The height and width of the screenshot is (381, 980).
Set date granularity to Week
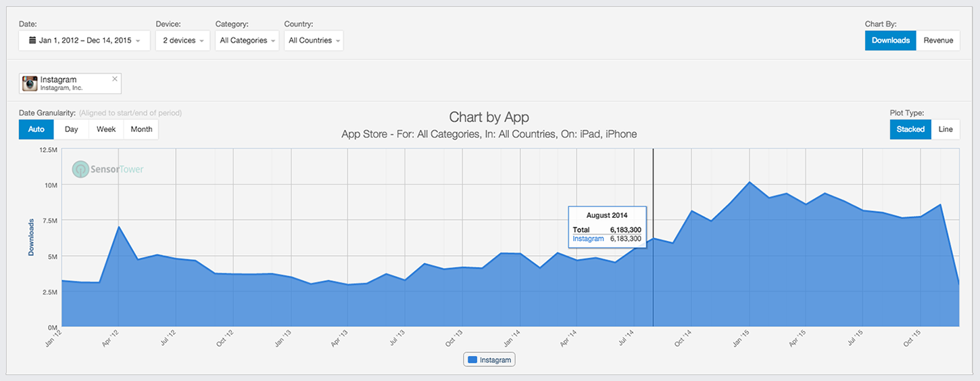pos(106,129)
